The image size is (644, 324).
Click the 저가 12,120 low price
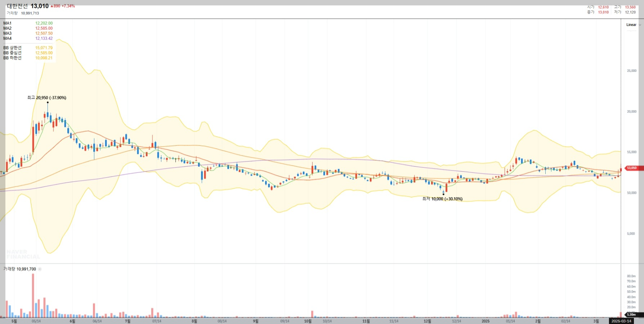[x=625, y=12]
